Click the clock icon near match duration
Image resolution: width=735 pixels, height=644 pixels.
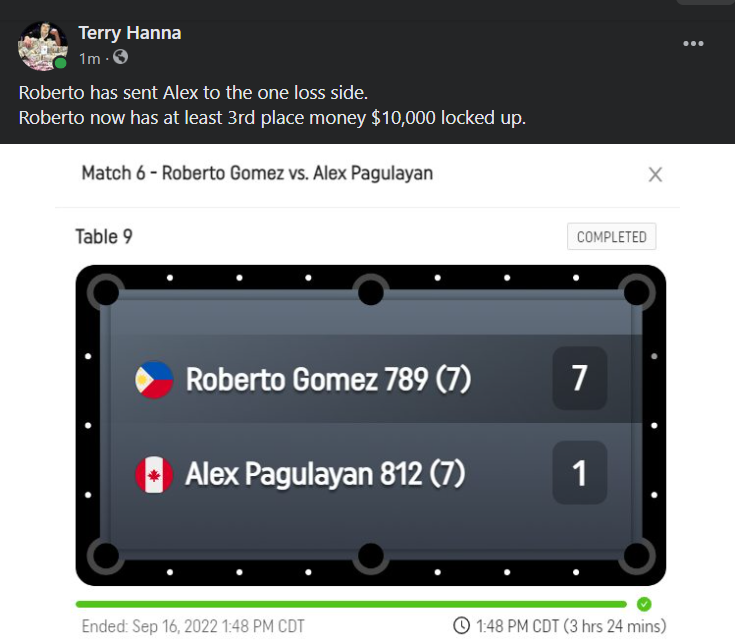(x=461, y=626)
